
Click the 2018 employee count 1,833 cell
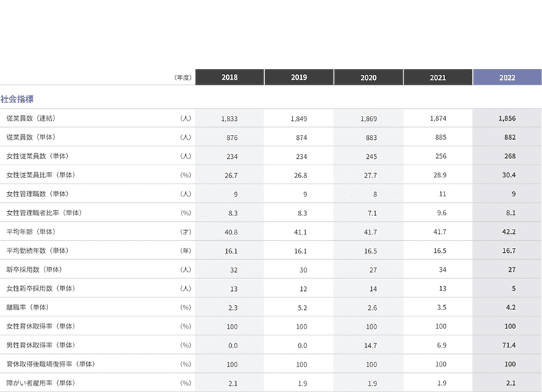click(230, 119)
